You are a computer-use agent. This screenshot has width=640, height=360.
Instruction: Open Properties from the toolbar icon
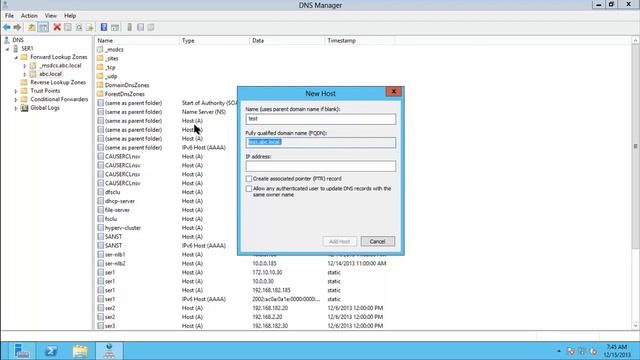point(68,27)
